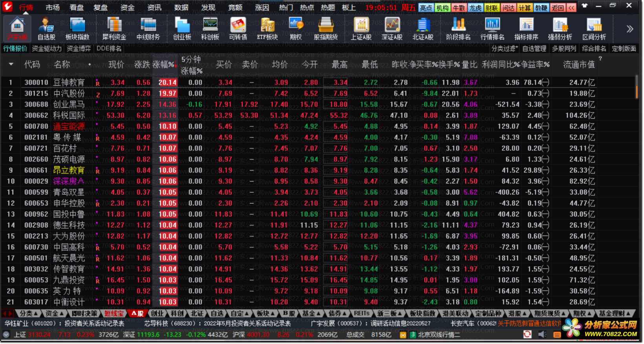Expand the 债券 bottom tab menu
The width and height of the screenshot is (644, 344).
pos(337,313)
